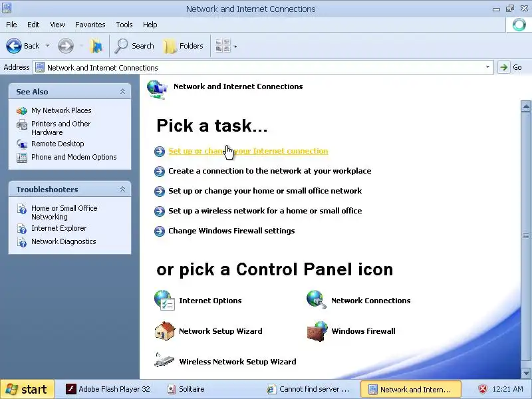
Task: Switch to Solitaire taskbar item
Action: tap(187, 389)
